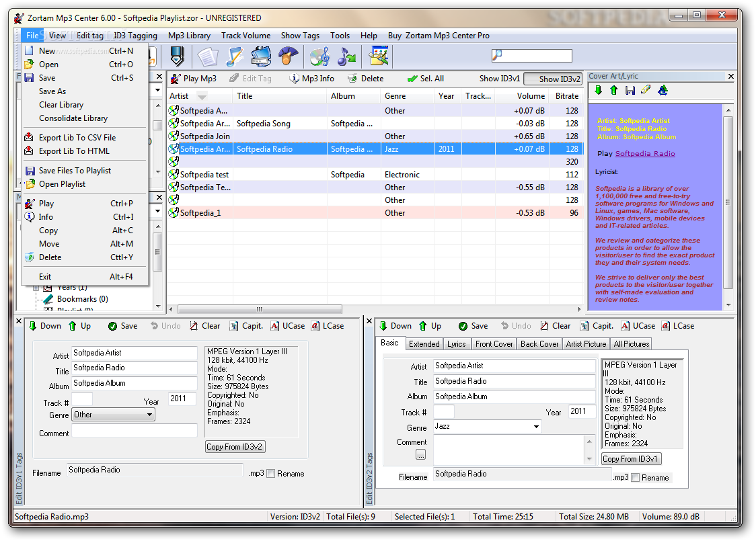Open the Mp3 Library menu
Image resolution: width=756 pixels, height=541 pixels.
[x=189, y=36]
